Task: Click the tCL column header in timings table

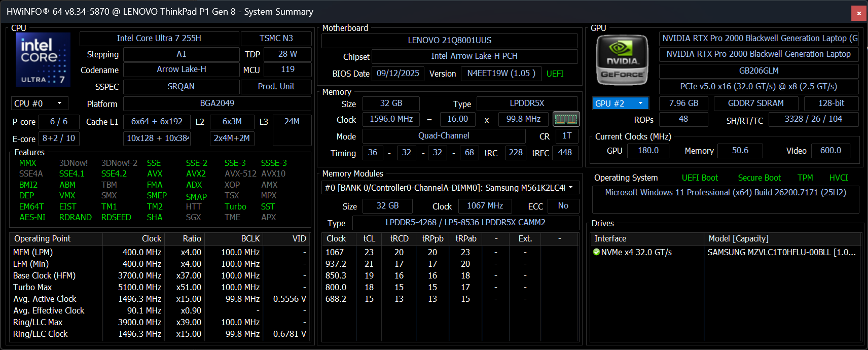Action: coord(369,238)
